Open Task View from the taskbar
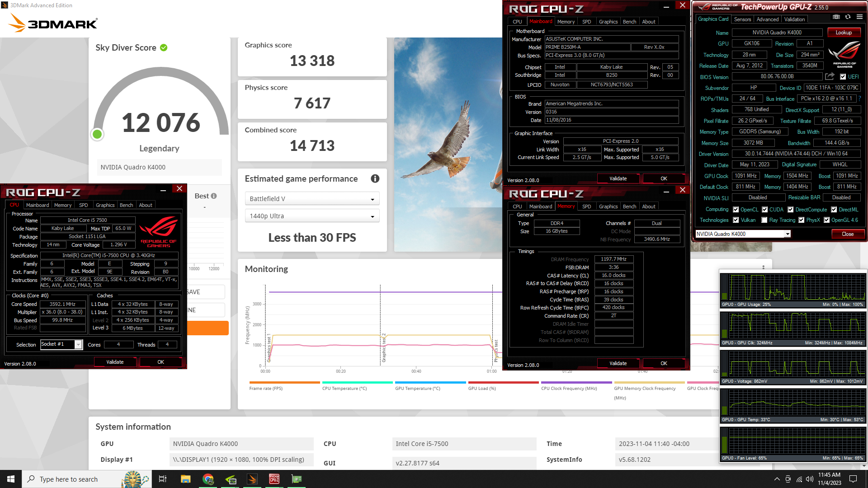The width and height of the screenshot is (868, 488). (163, 479)
